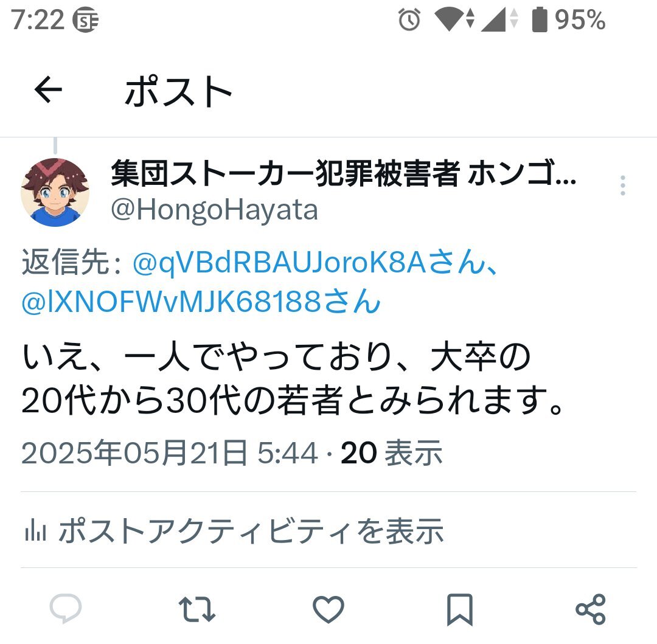This screenshot has height=644, width=657.
Task: Tap the ポスト header title
Action: tap(178, 91)
